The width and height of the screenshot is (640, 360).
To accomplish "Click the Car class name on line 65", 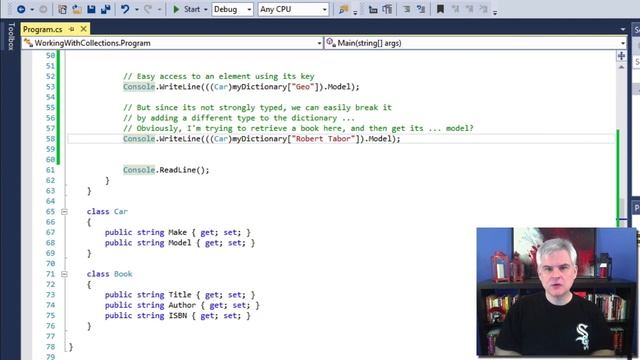I will [x=121, y=211].
